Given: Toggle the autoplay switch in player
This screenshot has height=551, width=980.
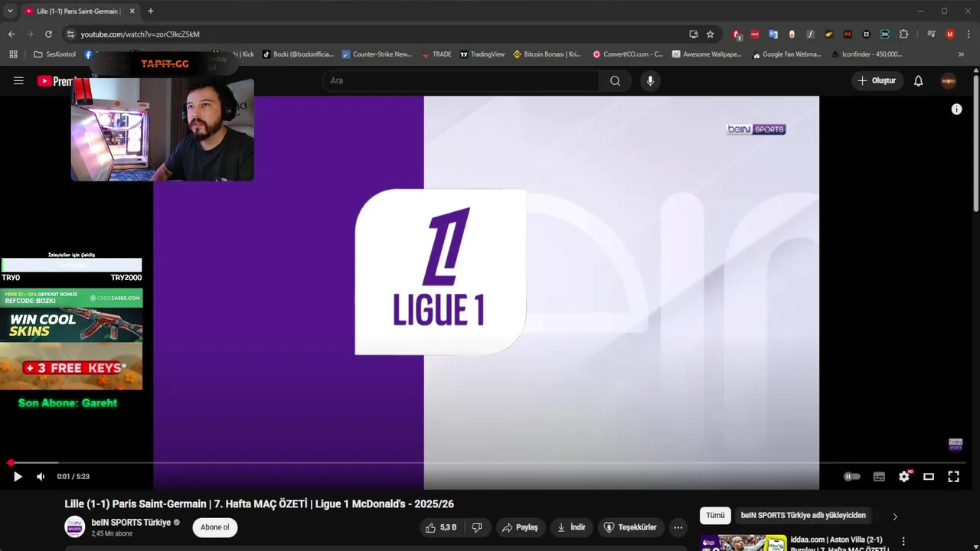Looking at the screenshot, I should tap(851, 477).
